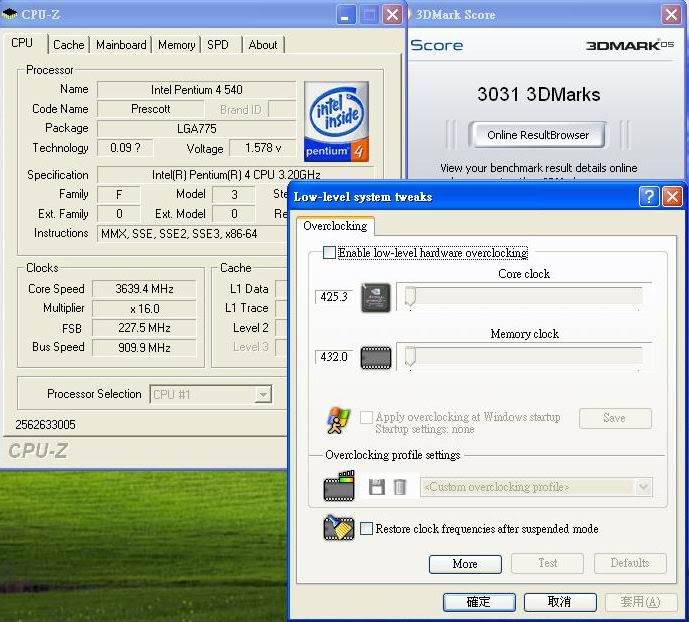This screenshot has height=622, width=689.
Task: Click the Defaults button
Action: click(630, 563)
